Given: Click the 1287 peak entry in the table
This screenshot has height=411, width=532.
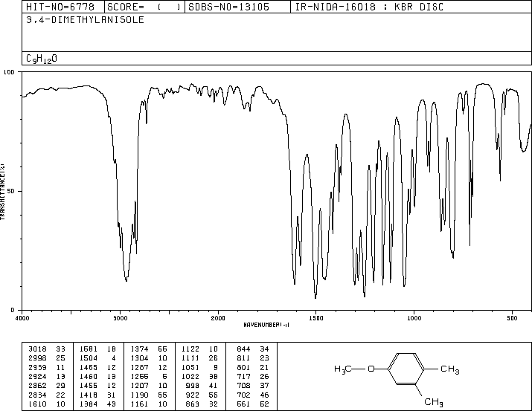Looking at the screenshot, I should click(149, 368).
